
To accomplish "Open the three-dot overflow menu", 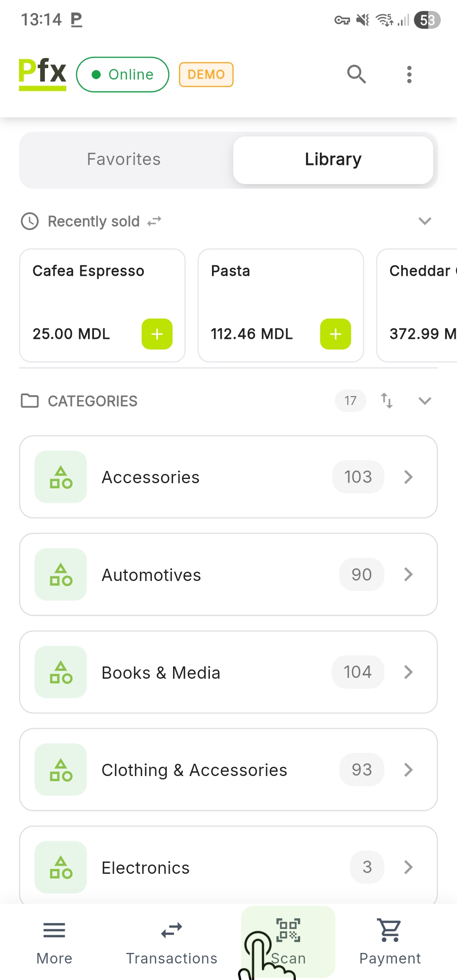I will pos(409,74).
